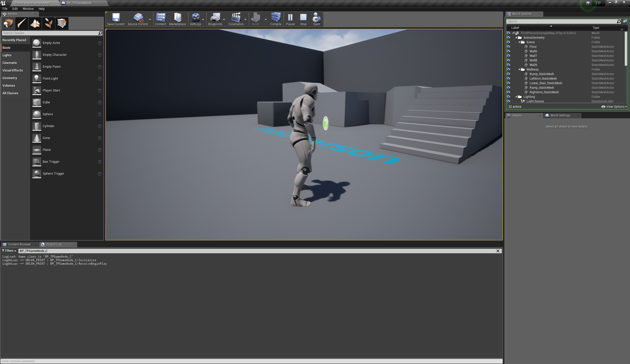Click the Cone primitive icon
This screenshot has width=630, height=364.
coord(37,138)
